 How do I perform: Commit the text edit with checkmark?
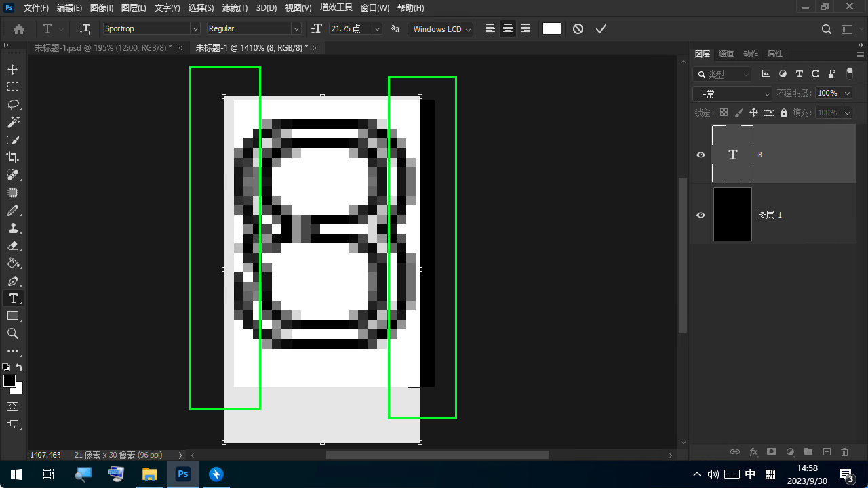[601, 29]
